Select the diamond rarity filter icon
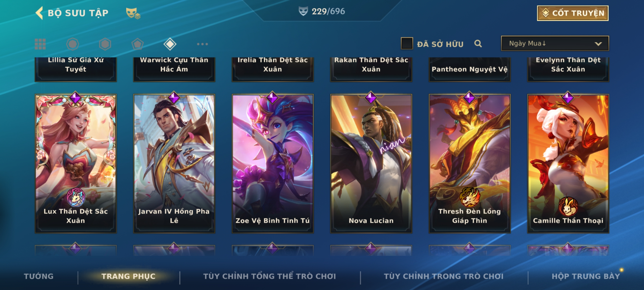 (170, 44)
